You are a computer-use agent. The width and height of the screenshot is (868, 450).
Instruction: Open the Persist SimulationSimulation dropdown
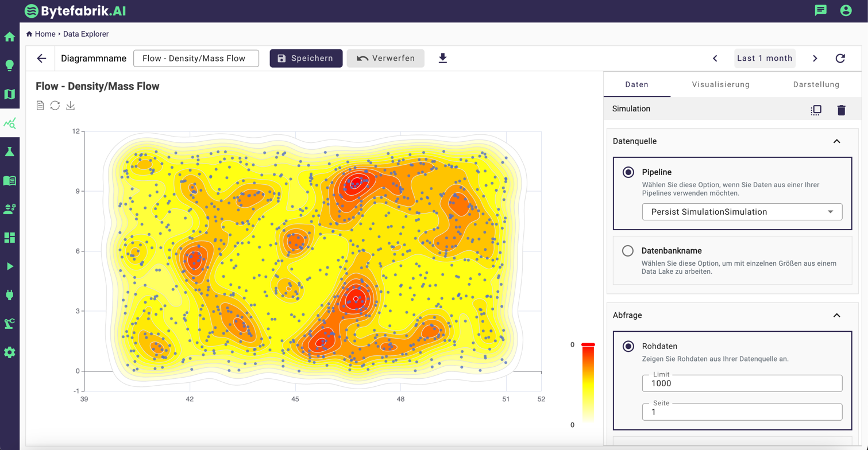(x=742, y=212)
